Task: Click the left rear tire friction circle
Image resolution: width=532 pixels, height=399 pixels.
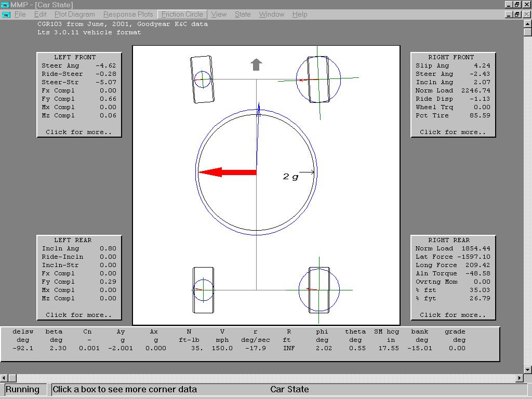Action: tap(203, 290)
